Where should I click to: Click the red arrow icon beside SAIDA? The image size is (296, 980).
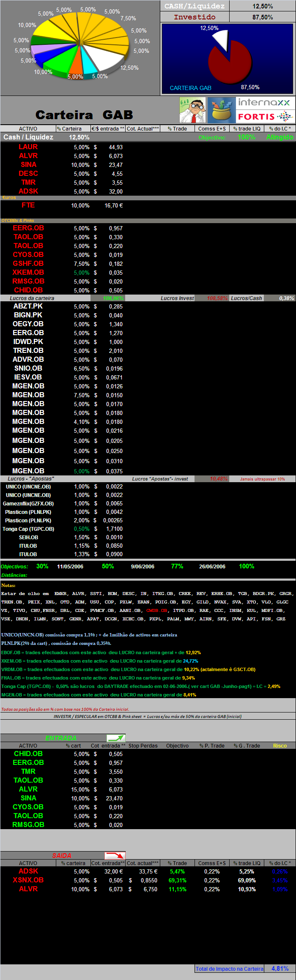click(115, 855)
